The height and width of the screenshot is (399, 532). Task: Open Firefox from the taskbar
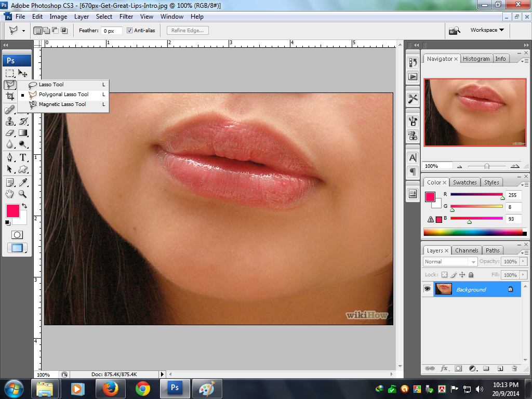point(110,388)
